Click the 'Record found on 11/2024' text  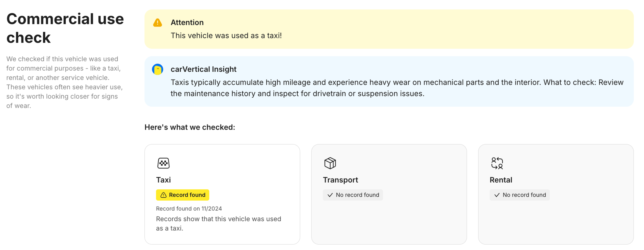click(x=189, y=208)
